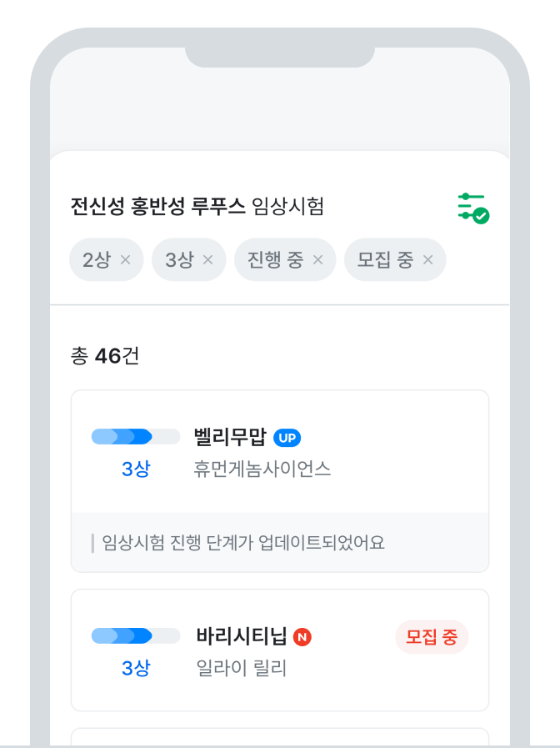This screenshot has height=748, width=560.
Task: Open the 벨리무맙 trial card
Action: (x=280, y=481)
